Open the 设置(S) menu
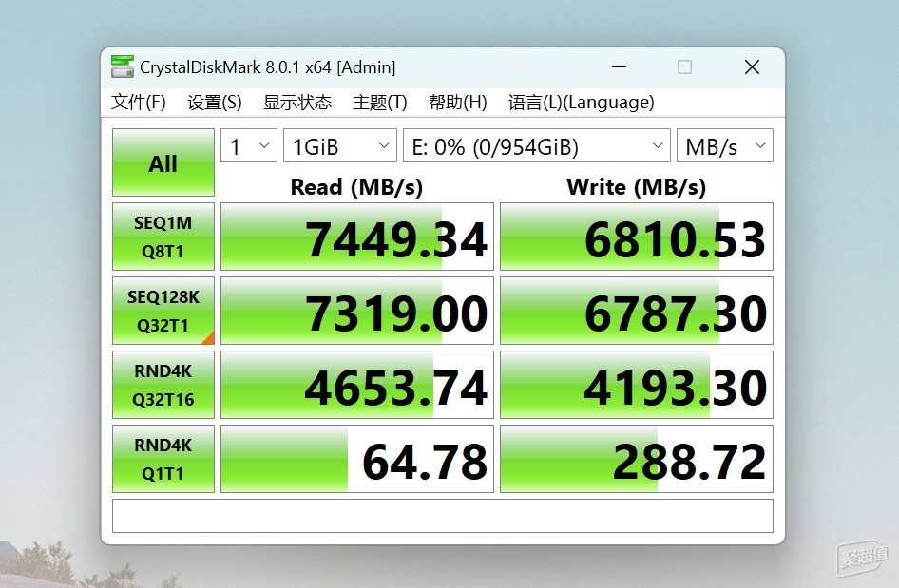This screenshot has width=899, height=588. pos(215,103)
